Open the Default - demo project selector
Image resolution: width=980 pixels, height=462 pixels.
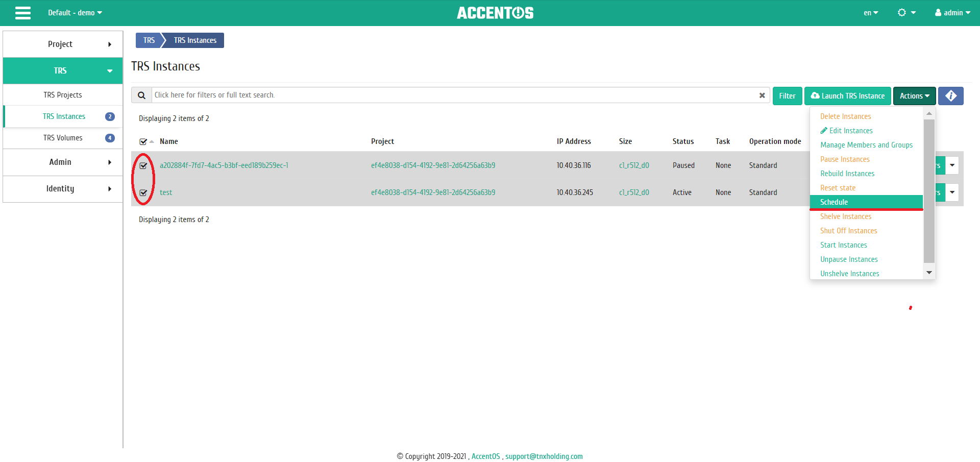pyautogui.click(x=75, y=13)
